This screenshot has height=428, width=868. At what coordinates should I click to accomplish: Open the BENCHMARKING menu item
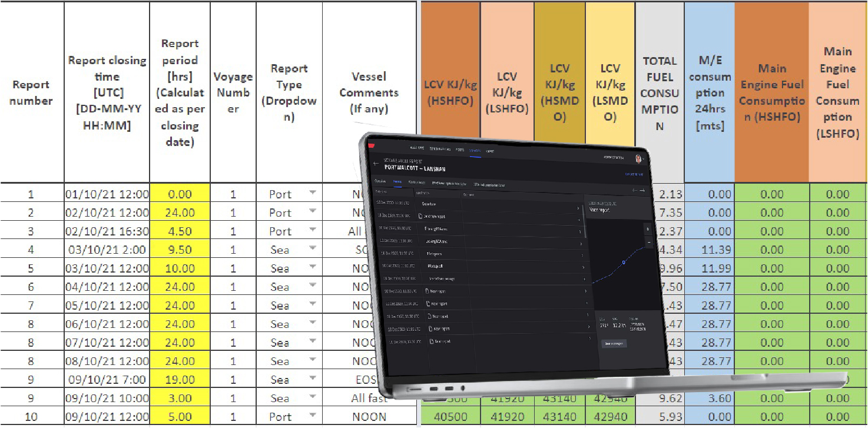(x=439, y=150)
